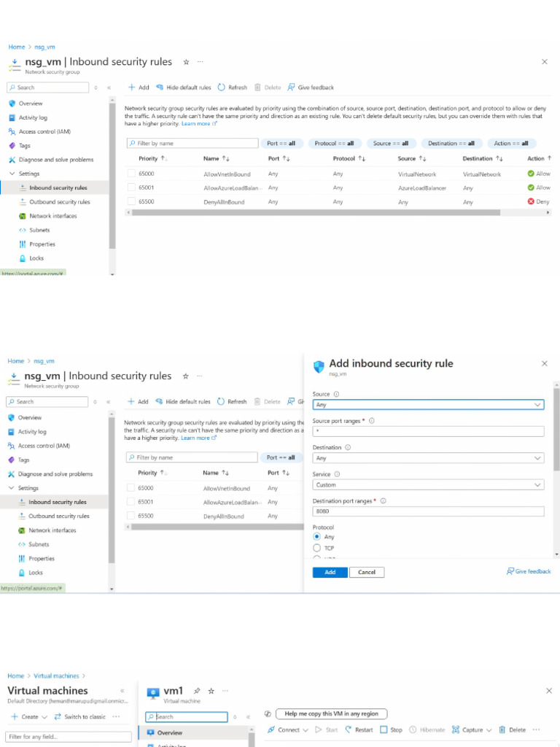Select the TCP protocol radio button
Image resolution: width=560 pixels, height=747 pixels.
pyautogui.click(x=316, y=548)
